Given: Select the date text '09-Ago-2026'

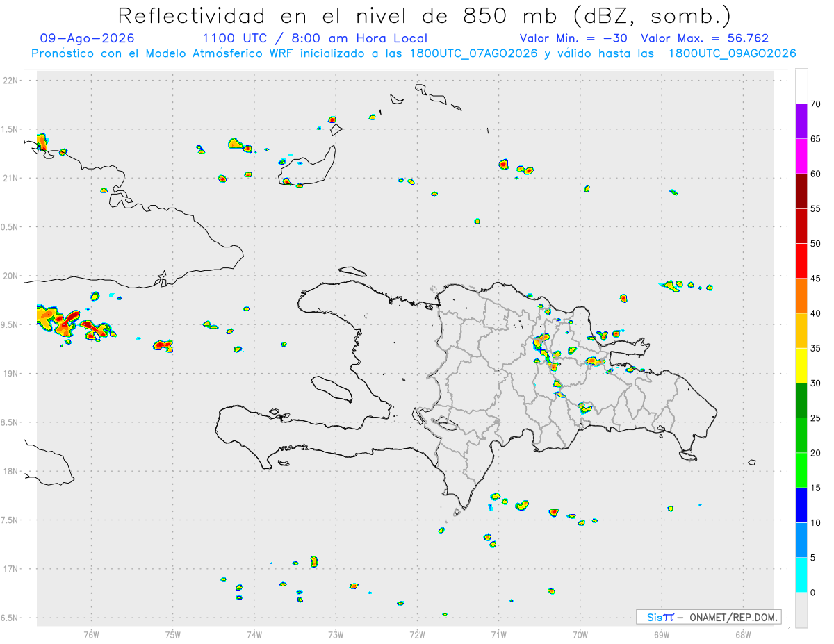Looking at the screenshot, I should [88, 38].
